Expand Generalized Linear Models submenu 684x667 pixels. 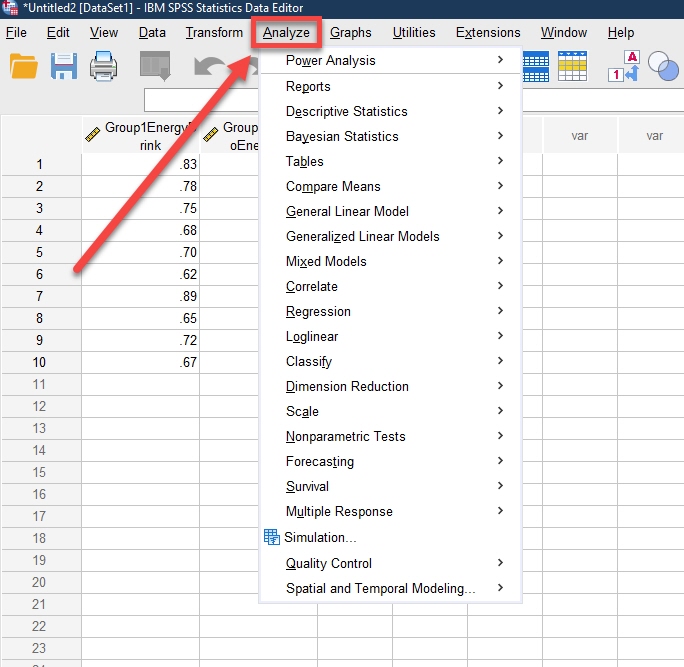(390, 236)
